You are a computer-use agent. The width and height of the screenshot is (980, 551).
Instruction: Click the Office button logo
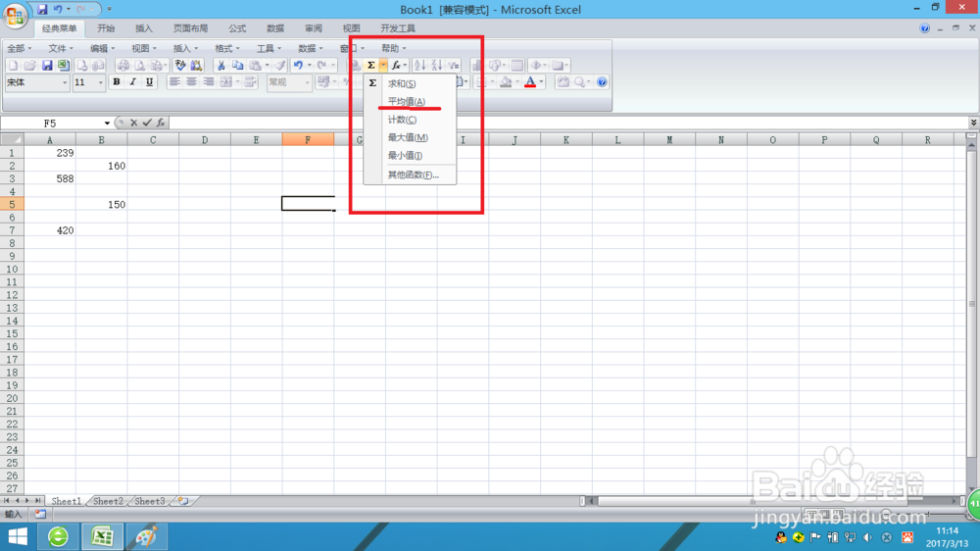pos(15,15)
